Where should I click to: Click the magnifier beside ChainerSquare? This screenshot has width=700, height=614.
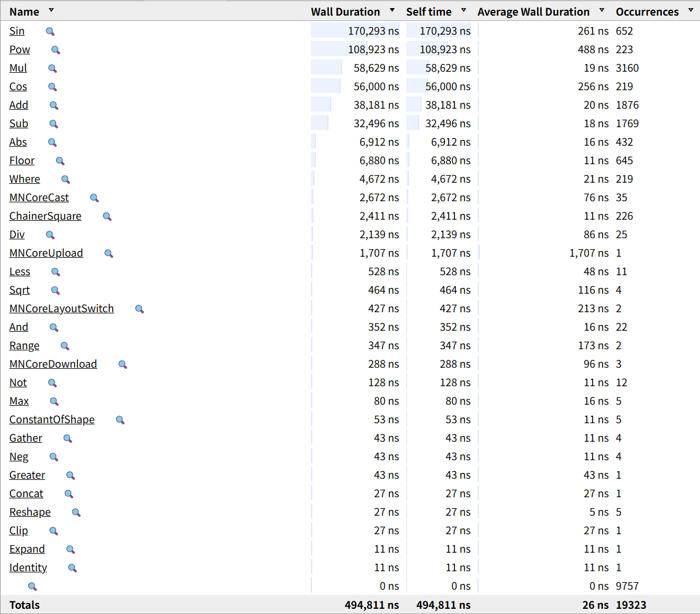click(107, 217)
